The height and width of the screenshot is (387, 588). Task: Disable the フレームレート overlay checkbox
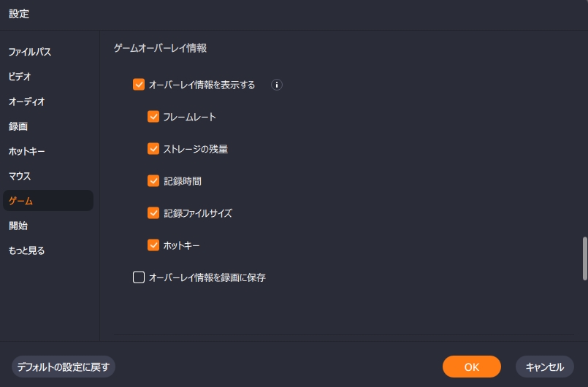(x=153, y=117)
